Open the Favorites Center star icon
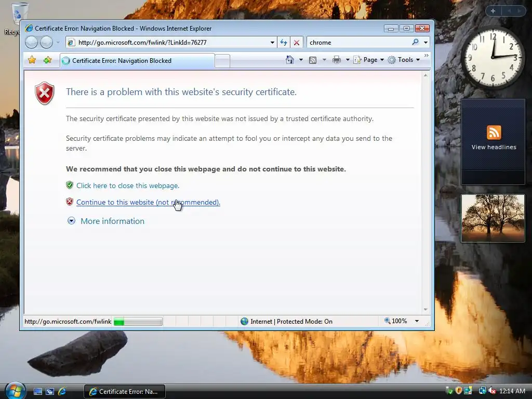Viewport: 532px width, 399px height. click(32, 60)
